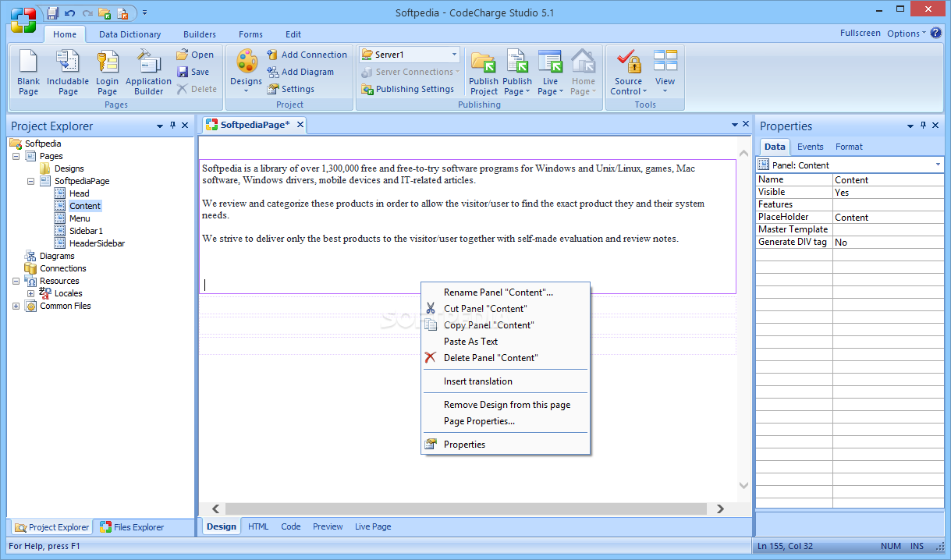Pin the Properties panel
The width and height of the screenshot is (951, 560).
coord(924,126)
